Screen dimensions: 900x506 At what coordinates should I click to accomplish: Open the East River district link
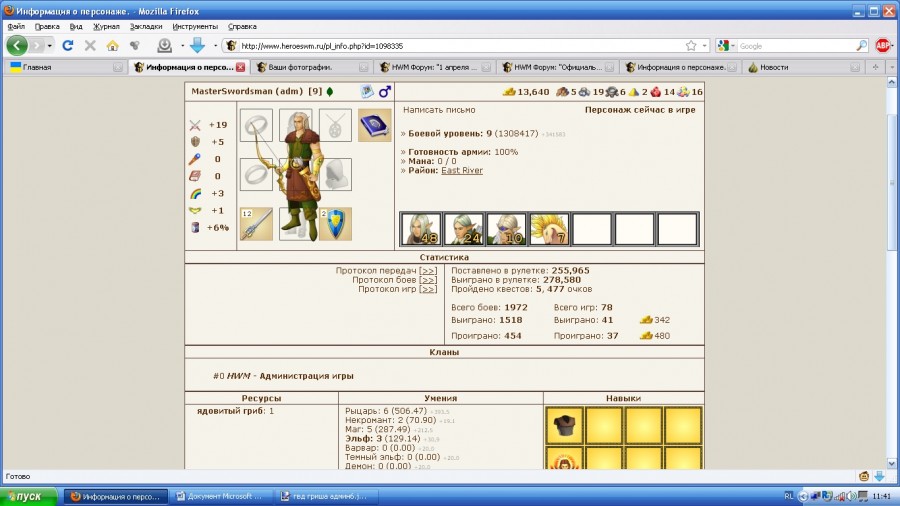tap(462, 170)
